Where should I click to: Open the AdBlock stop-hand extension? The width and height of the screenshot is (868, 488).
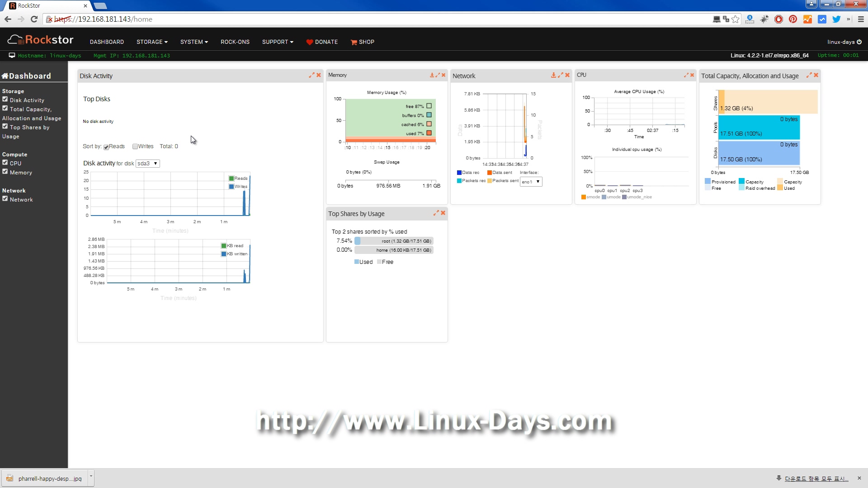pos(778,19)
